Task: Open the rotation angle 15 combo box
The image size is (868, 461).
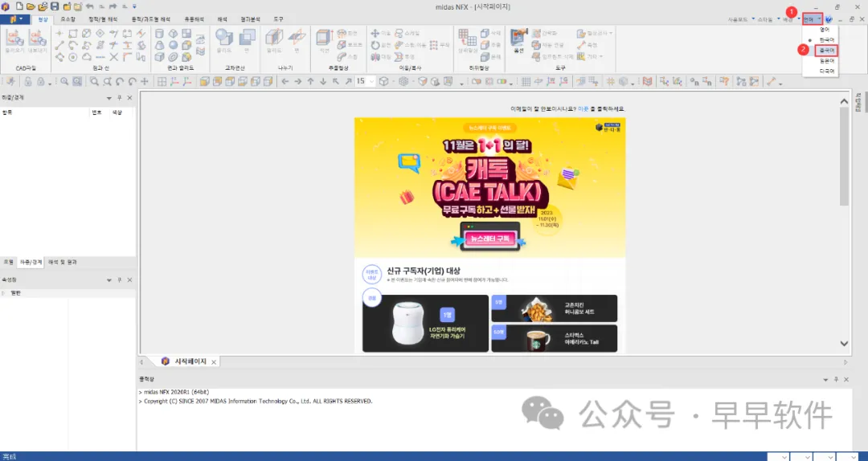Action: [365, 81]
